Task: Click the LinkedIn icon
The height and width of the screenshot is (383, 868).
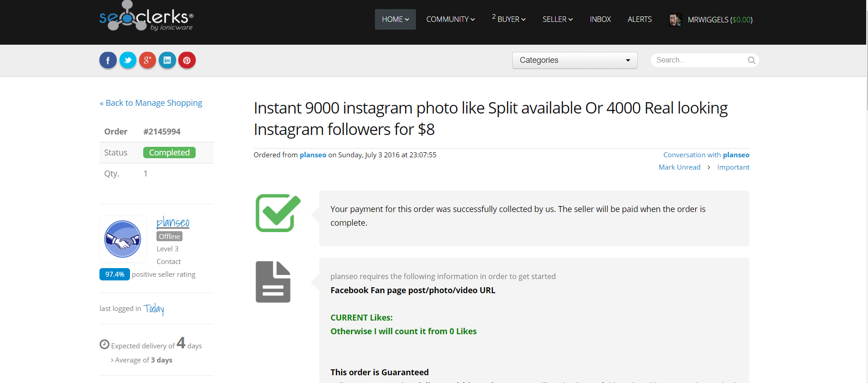Action: [x=167, y=60]
